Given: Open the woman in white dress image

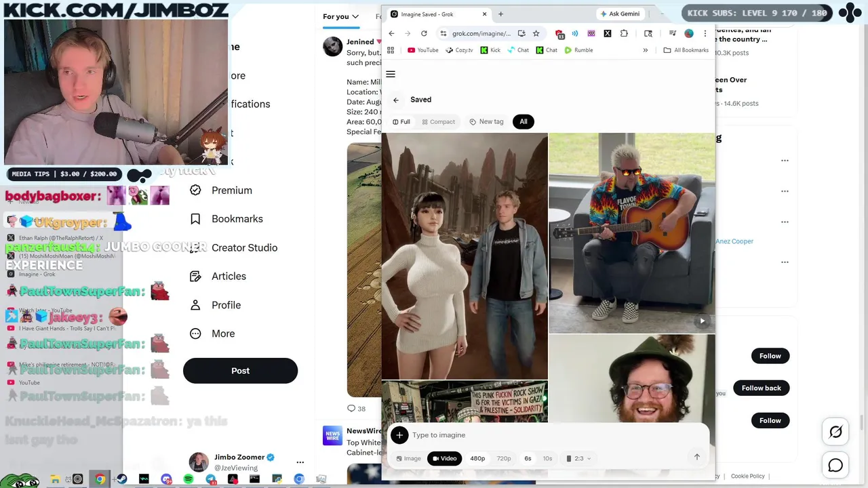Looking at the screenshot, I should [x=465, y=256].
